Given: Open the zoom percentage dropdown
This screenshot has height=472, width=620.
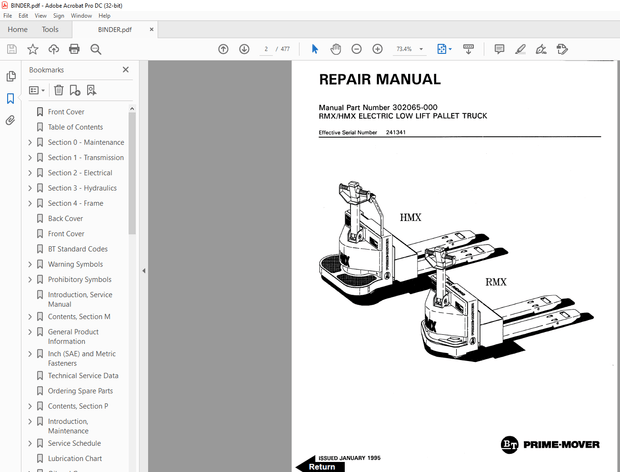Looking at the screenshot, I should (x=421, y=49).
